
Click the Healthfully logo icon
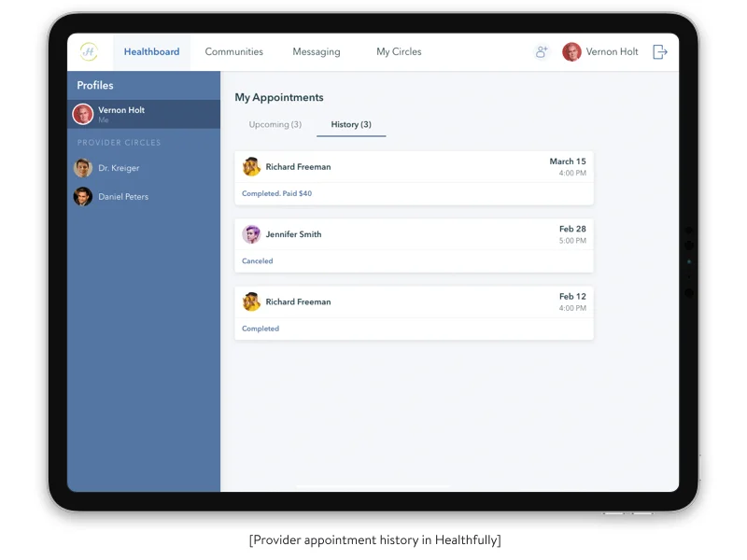tap(89, 52)
